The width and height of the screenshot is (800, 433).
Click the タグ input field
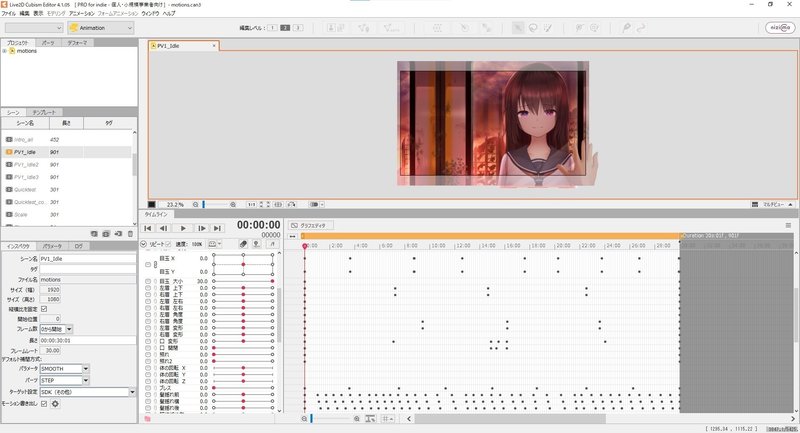[88, 269]
